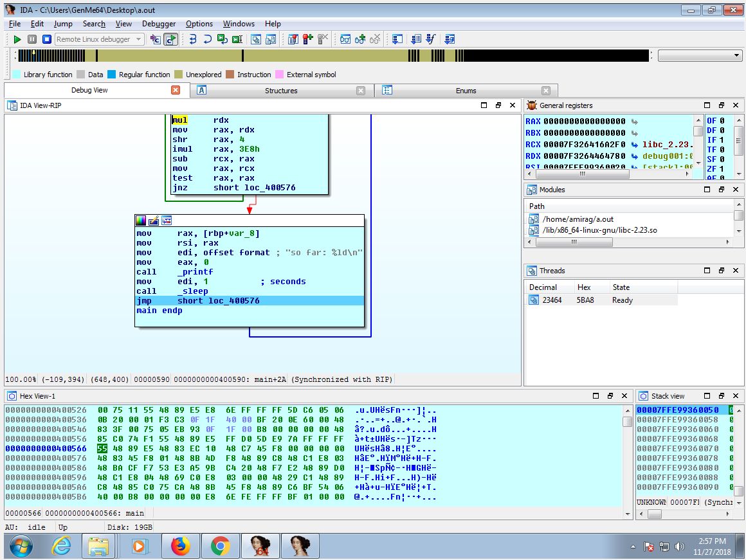Viewport: 746px width, 560px height.
Task: Click the volume icon in system tray
Action: click(679, 546)
